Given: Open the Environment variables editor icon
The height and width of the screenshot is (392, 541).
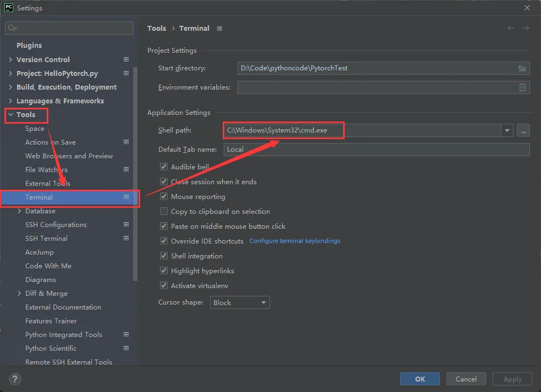Looking at the screenshot, I should pyautogui.click(x=522, y=87).
